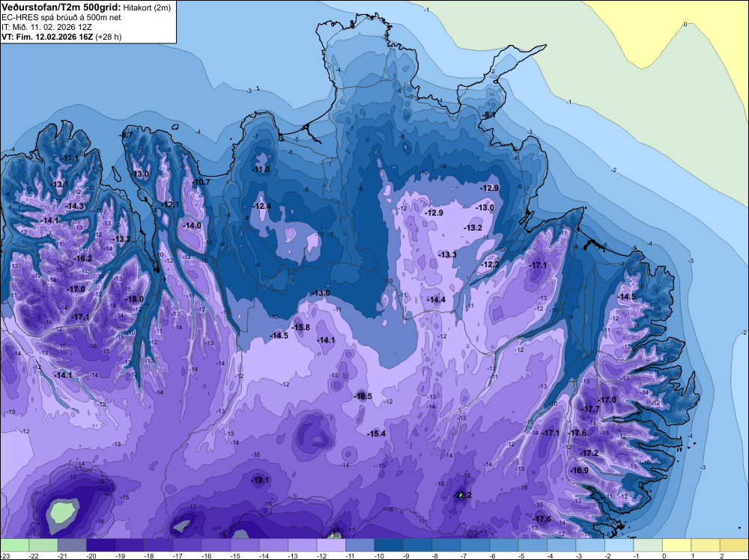Click the -8.1 temperature label

pos(488,115)
